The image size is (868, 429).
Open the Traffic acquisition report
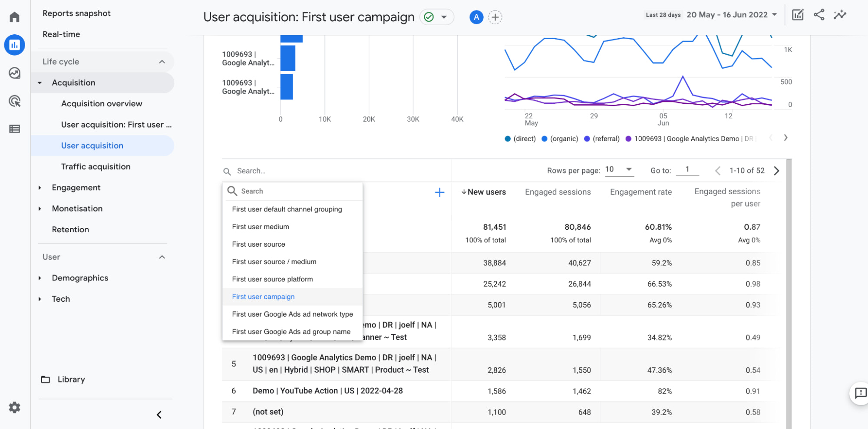coord(96,166)
